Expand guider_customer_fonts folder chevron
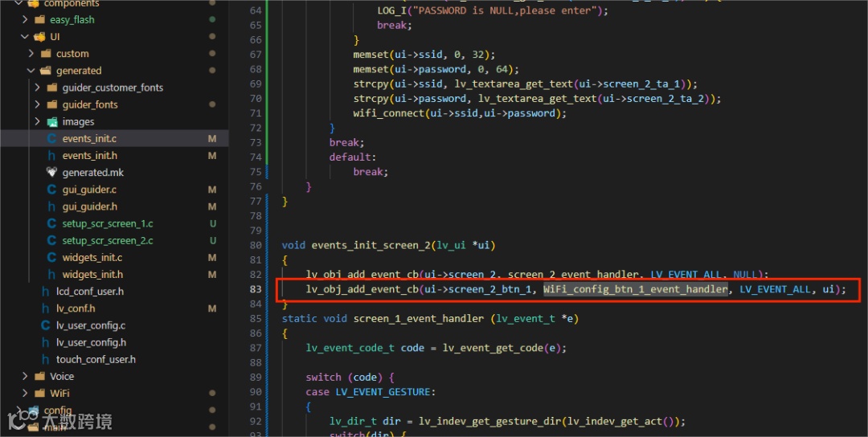Image resolution: width=868 pixels, height=437 pixels. 37,88
